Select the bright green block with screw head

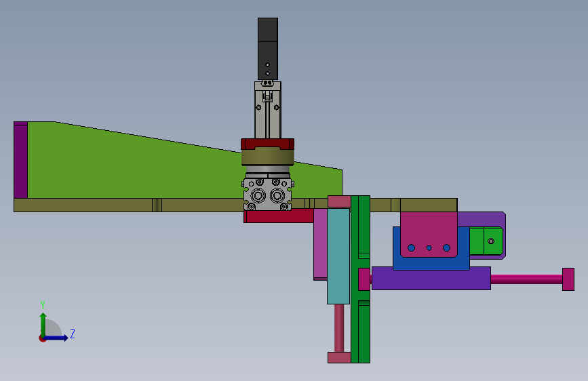click(x=486, y=241)
